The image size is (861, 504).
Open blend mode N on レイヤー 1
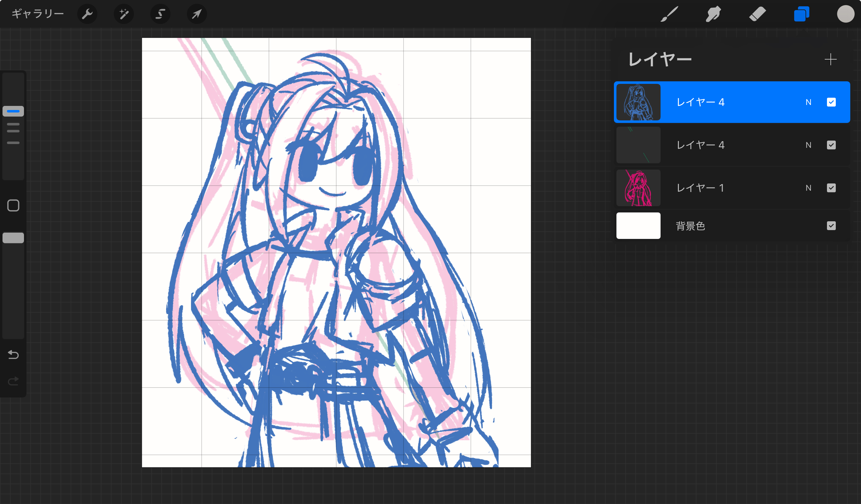pos(808,188)
